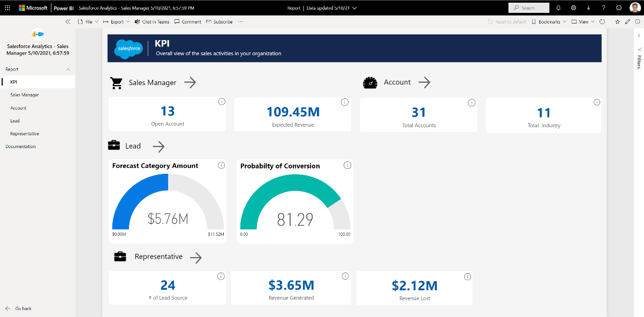
Task: Click the notifications bell icon
Action: pos(559,8)
